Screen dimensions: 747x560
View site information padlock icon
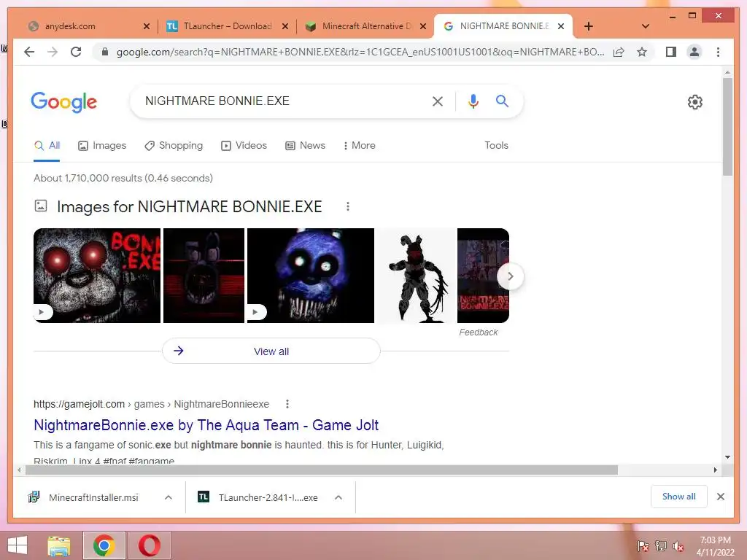pos(105,52)
